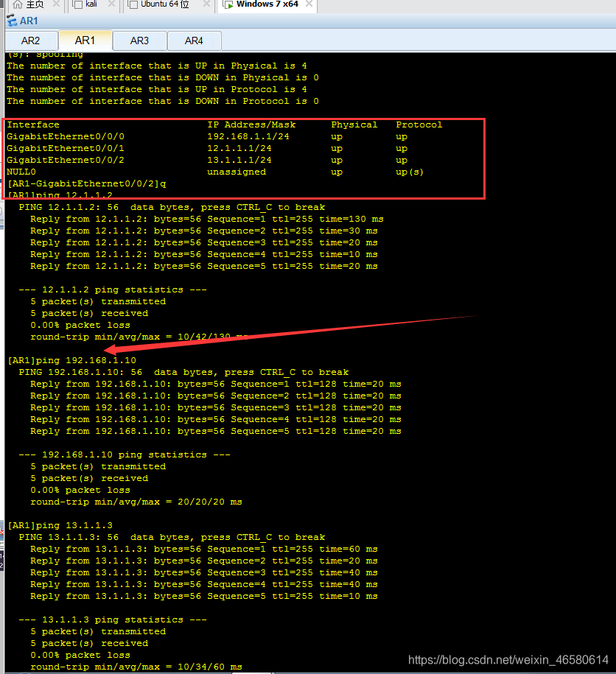Click the 13.1.1.3 reply with time=60 ms
Image resolution: width=616 pixels, height=674 pixels.
click(204, 549)
